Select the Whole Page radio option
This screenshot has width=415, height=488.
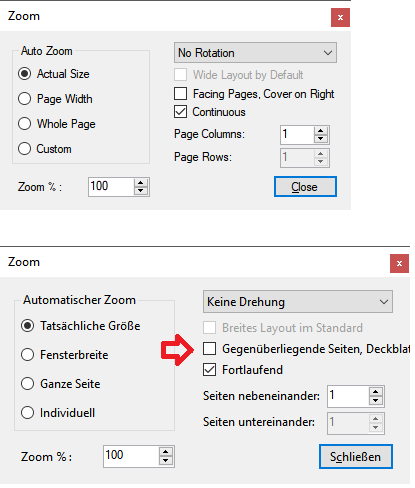25,124
